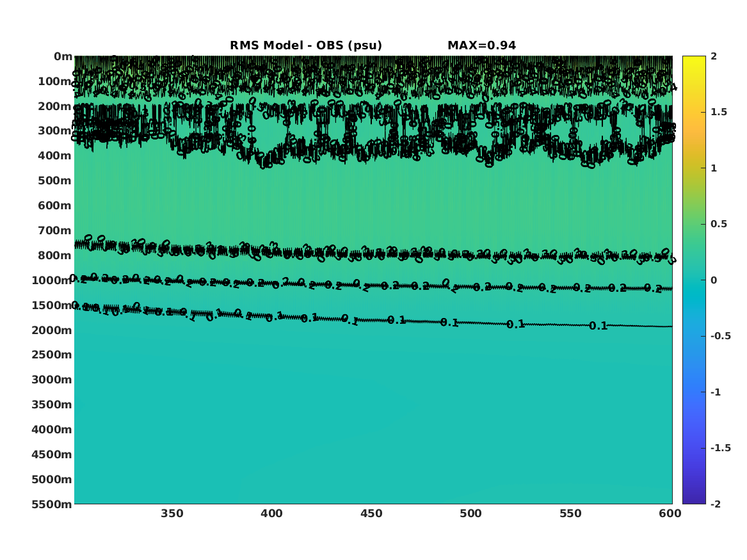
Task: Click the colorbar '0.5' tick label
Action: tap(719, 224)
